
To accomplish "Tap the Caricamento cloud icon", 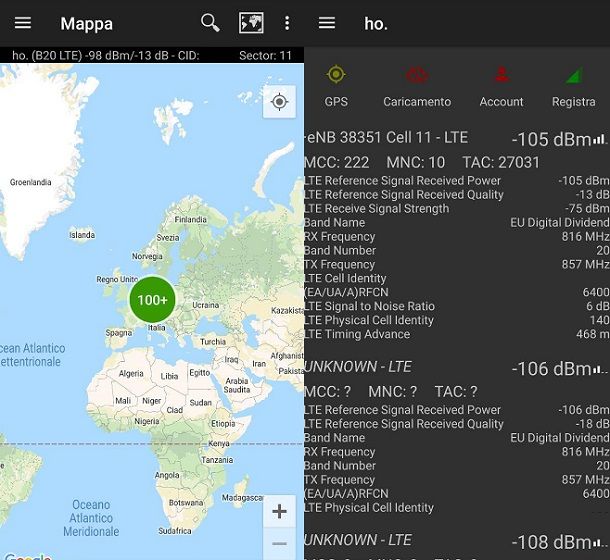I will pyautogui.click(x=417, y=75).
